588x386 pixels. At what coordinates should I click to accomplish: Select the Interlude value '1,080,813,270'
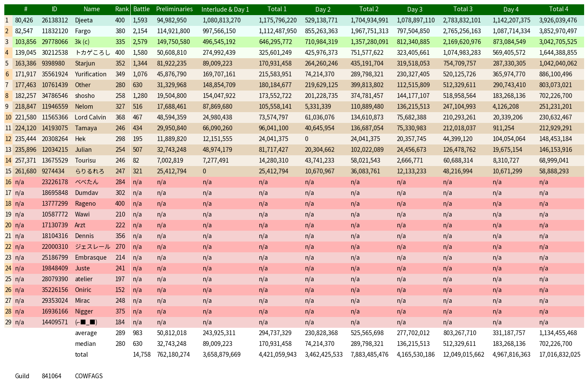(x=222, y=20)
